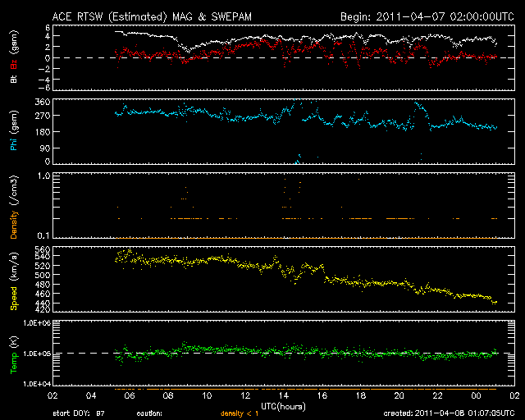Click the 'Speed (km/s)' axis label
Screen dimensions: 525x420
click(x=14, y=281)
